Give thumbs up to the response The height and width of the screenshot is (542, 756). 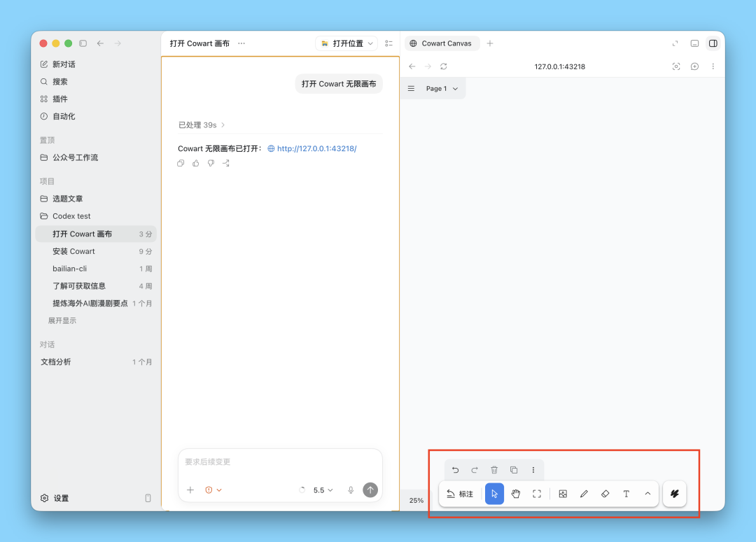click(196, 164)
